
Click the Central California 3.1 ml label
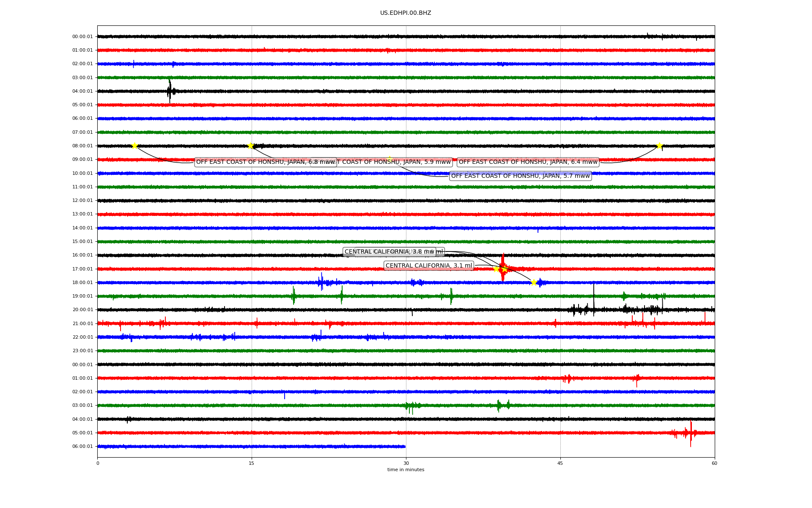[x=428, y=266]
